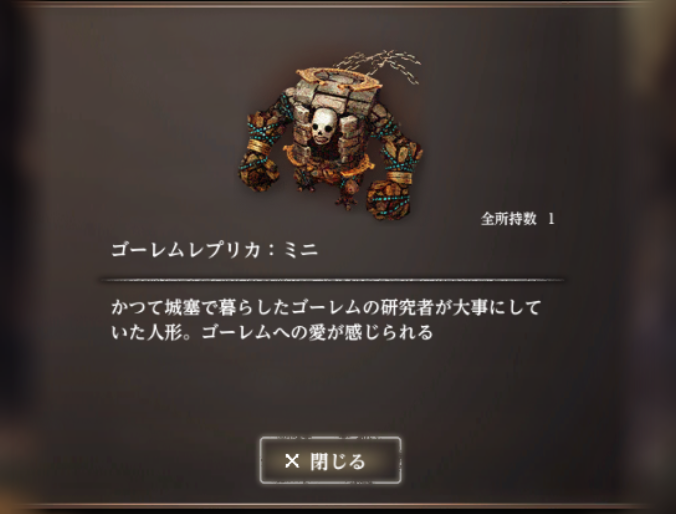Viewport: 676px width, 514px height.
Task: Click the divider line below the item name
Action: (x=332, y=280)
